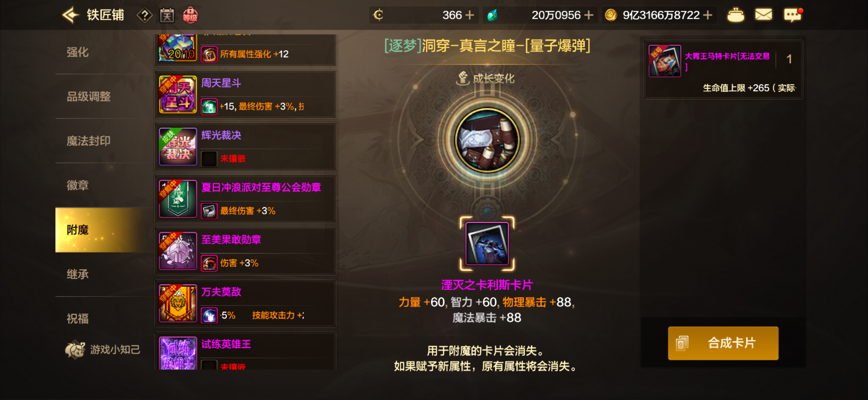
Task: Open the pouch bag icon
Action: click(x=735, y=15)
